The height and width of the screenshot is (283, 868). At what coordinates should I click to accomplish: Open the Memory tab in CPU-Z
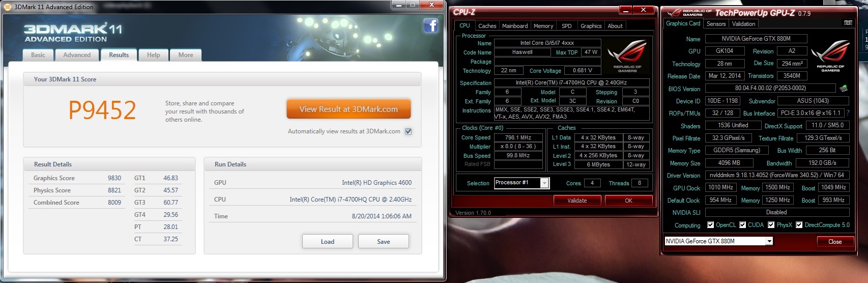pyautogui.click(x=543, y=26)
